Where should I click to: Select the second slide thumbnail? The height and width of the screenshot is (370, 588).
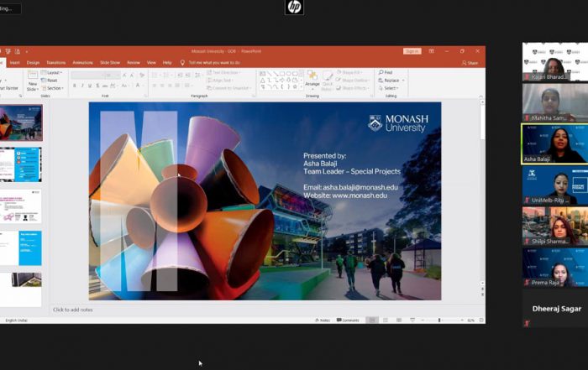tap(21, 164)
